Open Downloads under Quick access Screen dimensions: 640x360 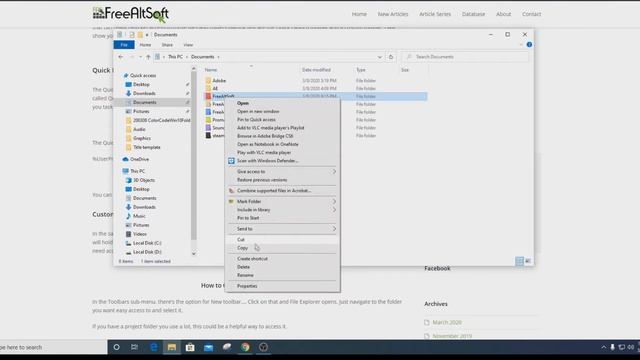(x=144, y=93)
